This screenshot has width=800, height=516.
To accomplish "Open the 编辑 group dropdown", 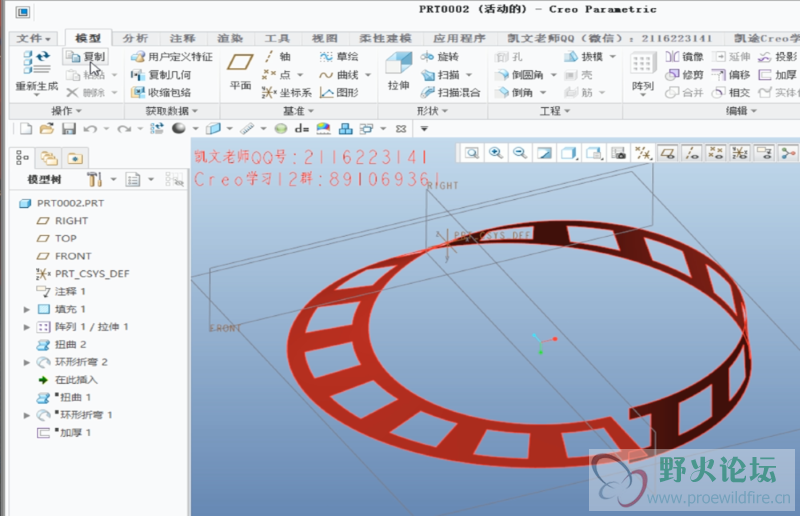I will pos(741,111).
